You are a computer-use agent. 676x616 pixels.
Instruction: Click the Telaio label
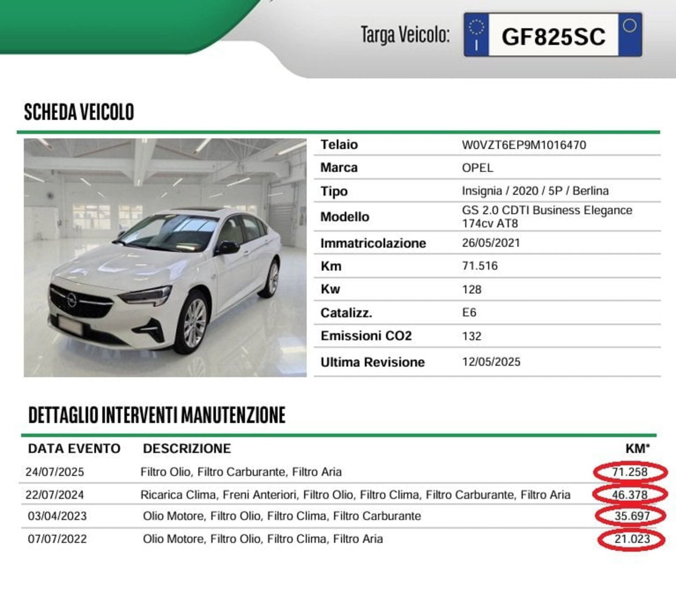pos(339,145)
